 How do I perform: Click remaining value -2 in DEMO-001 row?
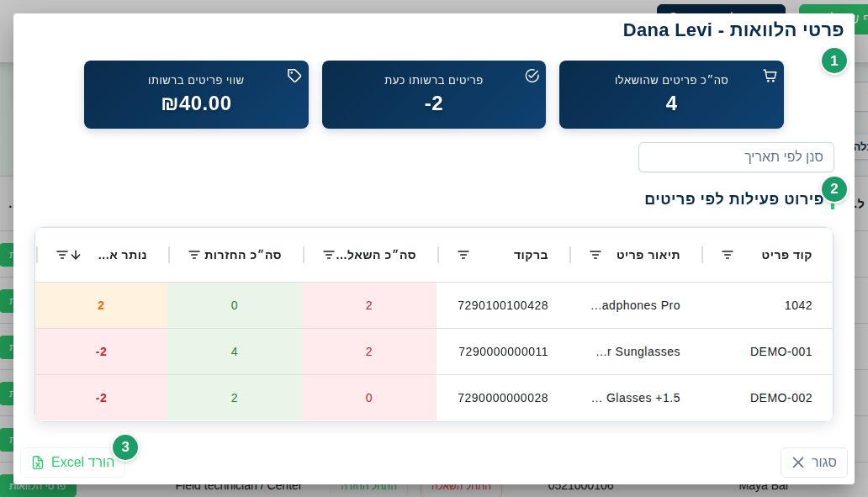pyautogui.click(x=101, y=352)
